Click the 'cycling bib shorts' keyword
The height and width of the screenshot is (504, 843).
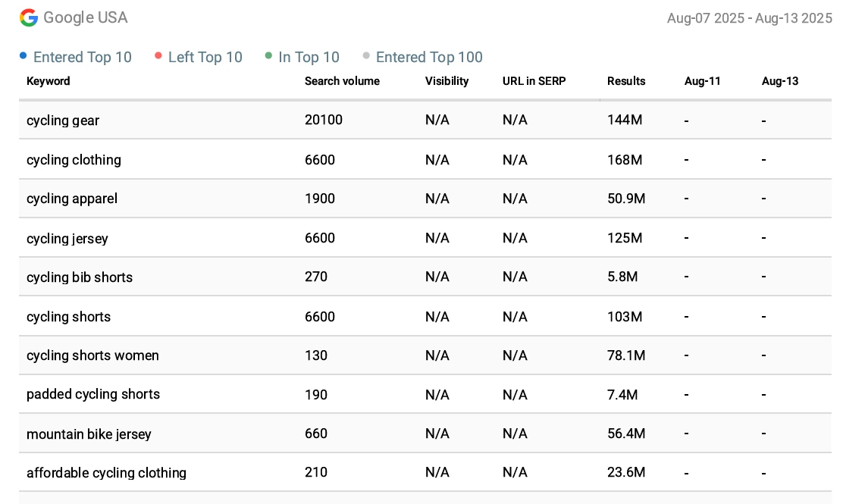pos(80,277)
